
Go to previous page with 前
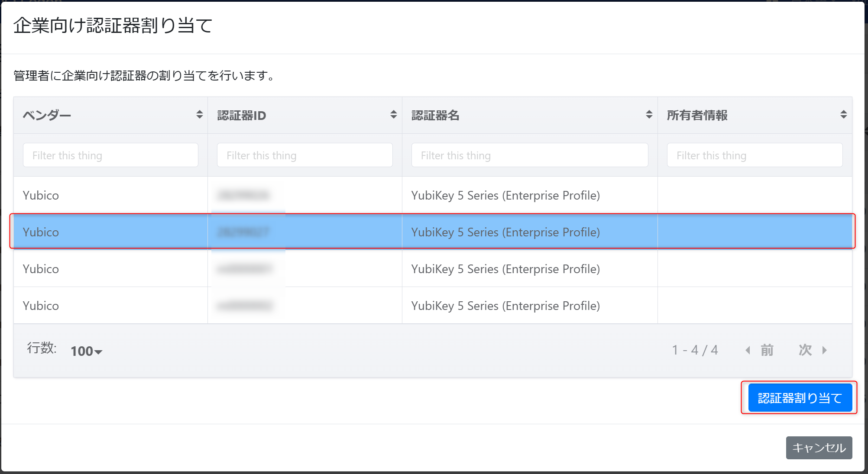point(767,350)
